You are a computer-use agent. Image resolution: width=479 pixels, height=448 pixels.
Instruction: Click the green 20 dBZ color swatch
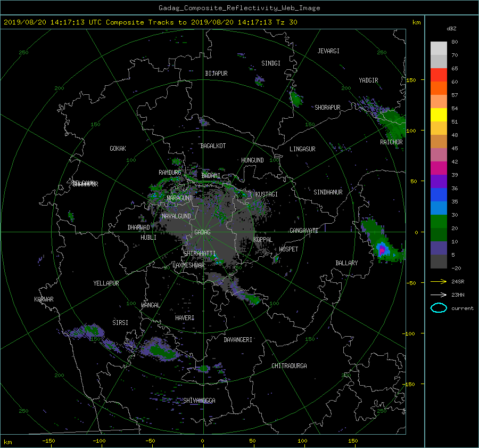(439, 221)
